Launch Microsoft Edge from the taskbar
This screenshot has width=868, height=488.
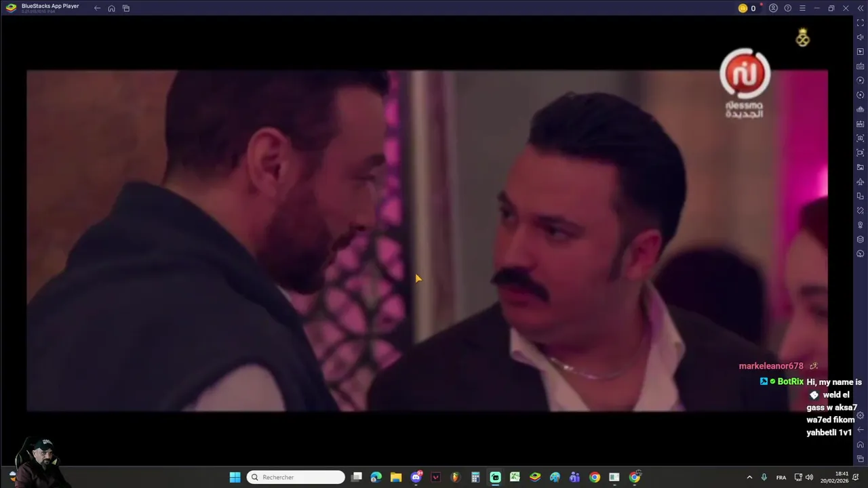[x=376, y=477]
